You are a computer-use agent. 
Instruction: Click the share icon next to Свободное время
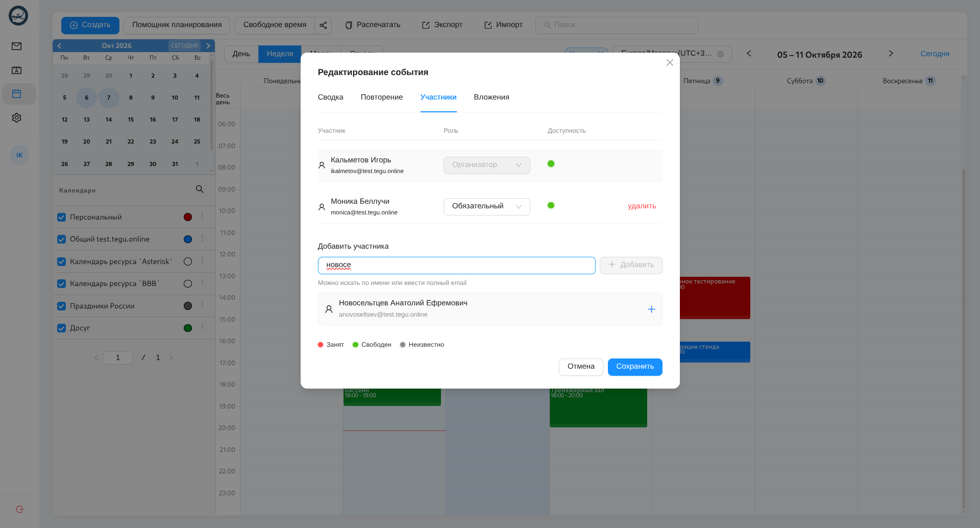(x=323, y=25)
